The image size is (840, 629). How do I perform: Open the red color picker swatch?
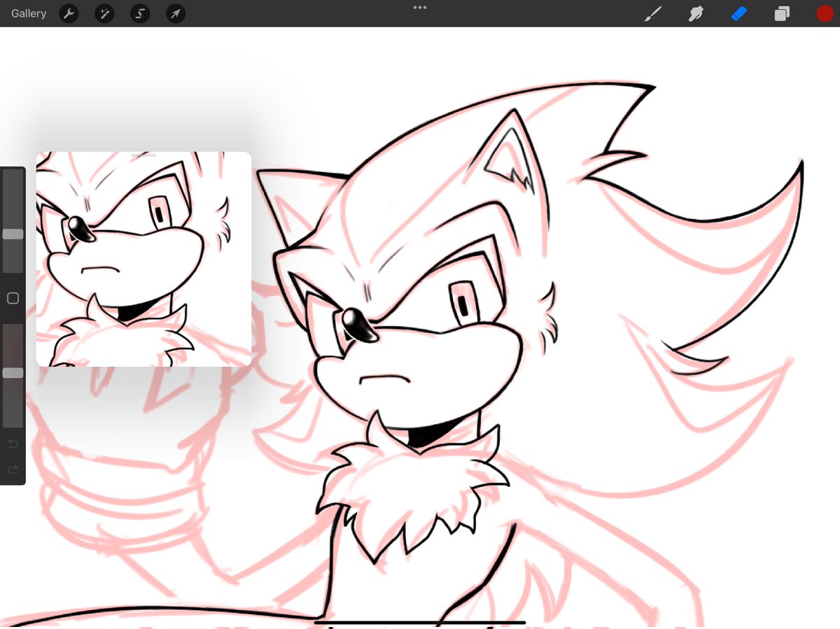(x=824, y=13)
